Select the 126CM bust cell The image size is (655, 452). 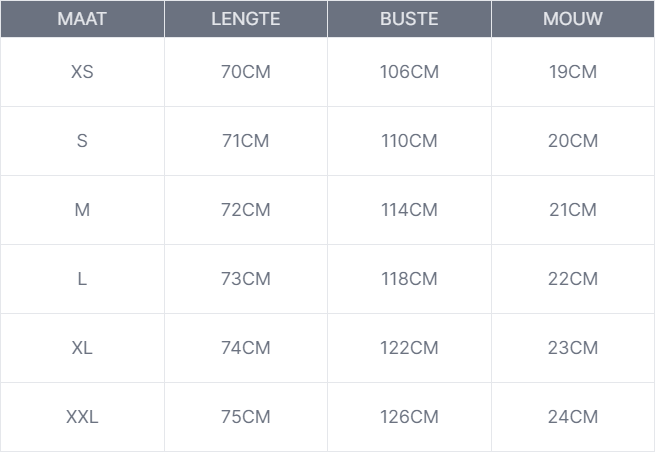pyautogui.click(x=409, y=417)
